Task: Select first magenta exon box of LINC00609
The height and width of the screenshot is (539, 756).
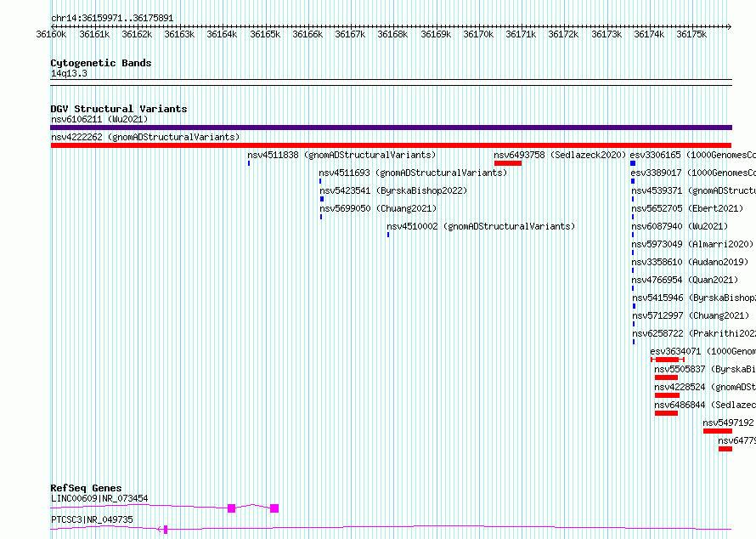Action: 231,508
